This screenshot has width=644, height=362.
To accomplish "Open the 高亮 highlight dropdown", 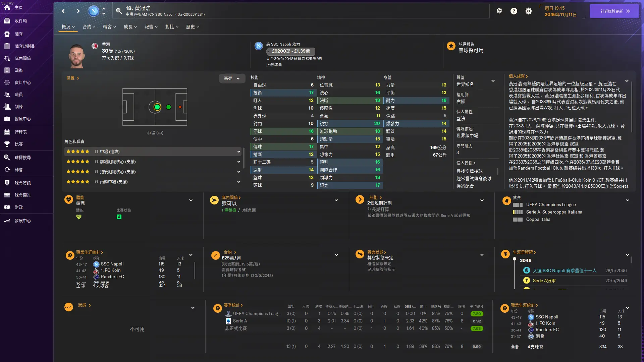I will click(x=232, y=78).
